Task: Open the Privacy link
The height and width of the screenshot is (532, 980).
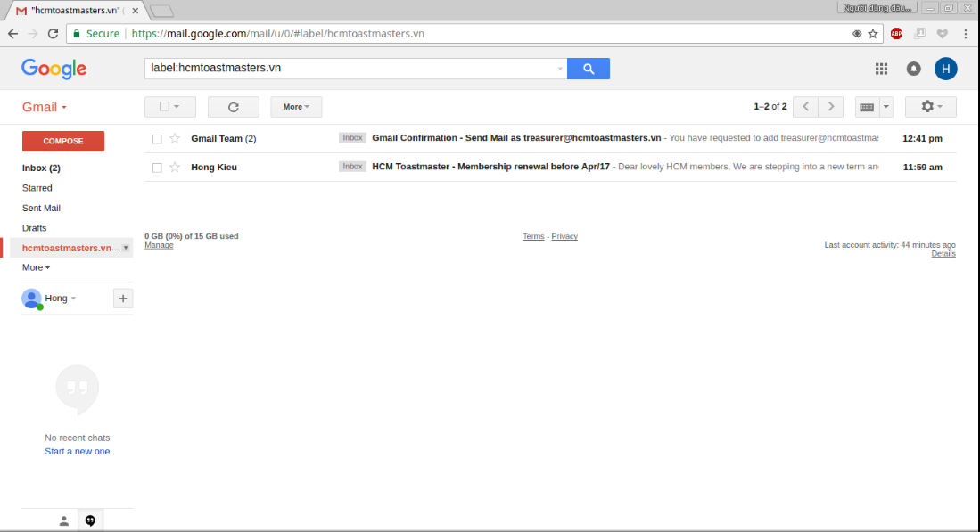Action: point(564,237)
